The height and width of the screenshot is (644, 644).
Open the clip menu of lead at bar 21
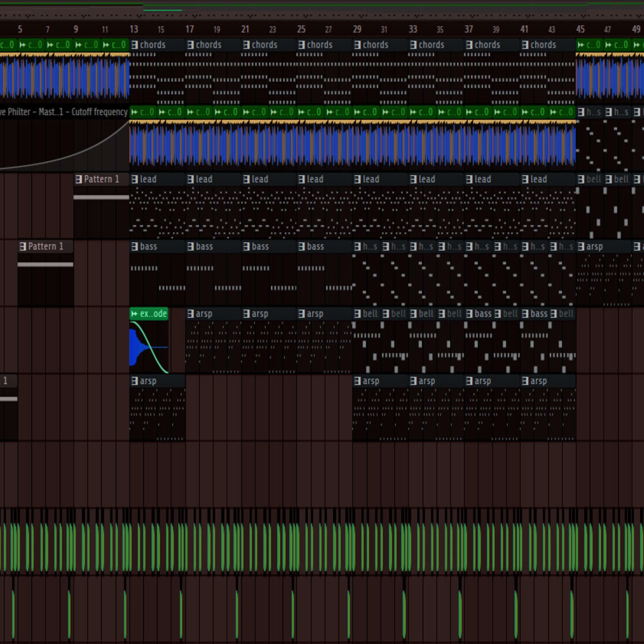[x=246, y=179]
